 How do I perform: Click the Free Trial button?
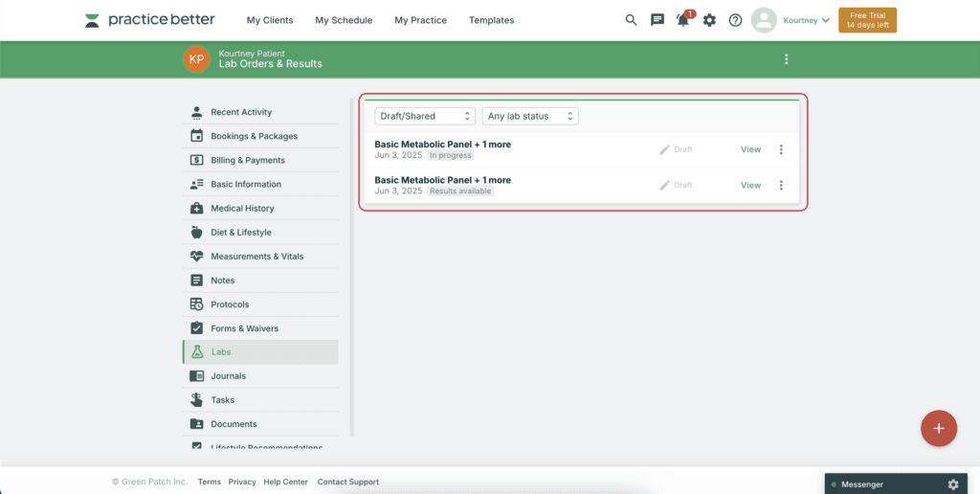867,20
